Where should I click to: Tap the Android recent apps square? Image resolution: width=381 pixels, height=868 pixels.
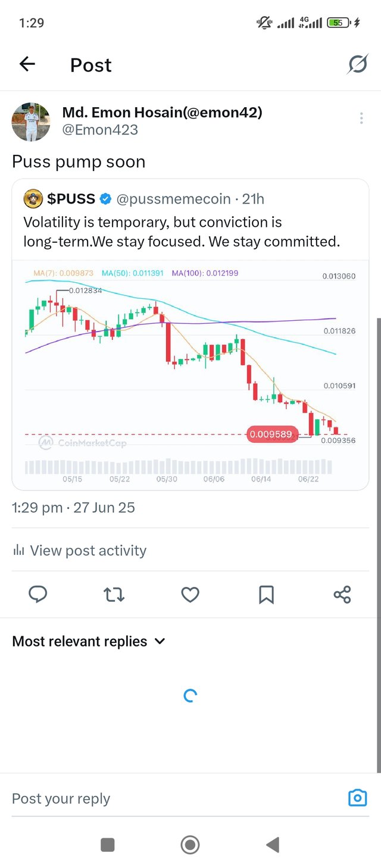[108, 844]
